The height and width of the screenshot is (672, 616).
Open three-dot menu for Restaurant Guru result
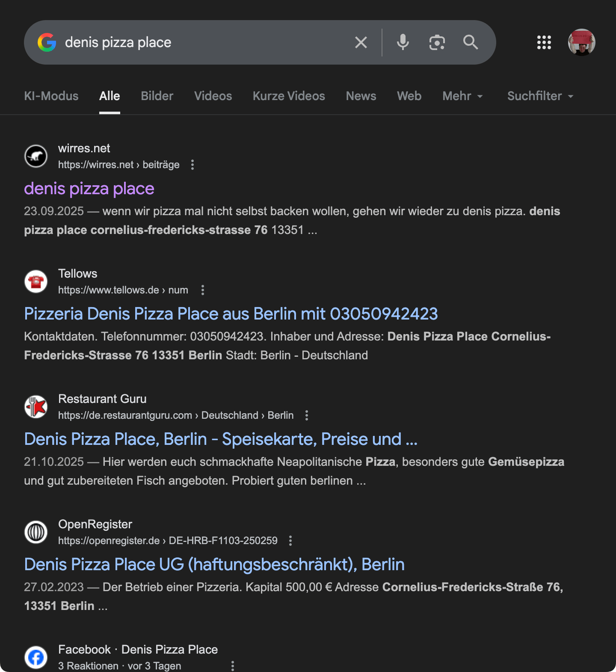coord(307,415)
